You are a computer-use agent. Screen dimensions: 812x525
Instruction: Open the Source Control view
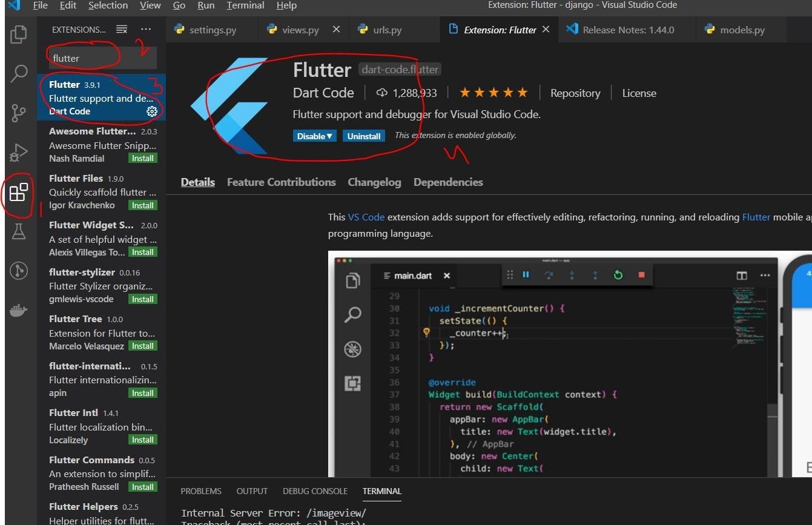pyautogui.click(x=19, y=113)
